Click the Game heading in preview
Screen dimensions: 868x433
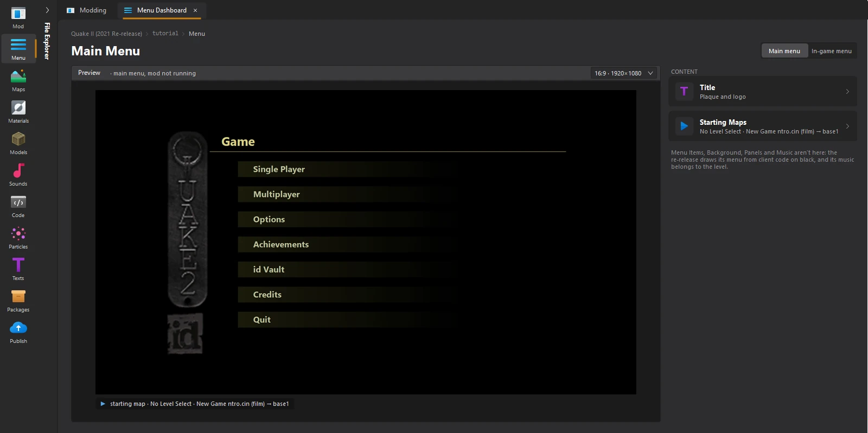(x=238, y=142)
